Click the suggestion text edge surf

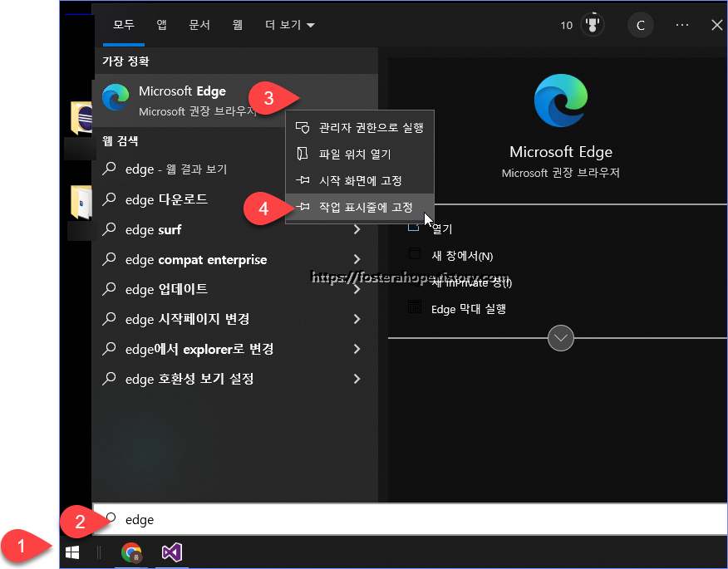(x=153, y=230)
